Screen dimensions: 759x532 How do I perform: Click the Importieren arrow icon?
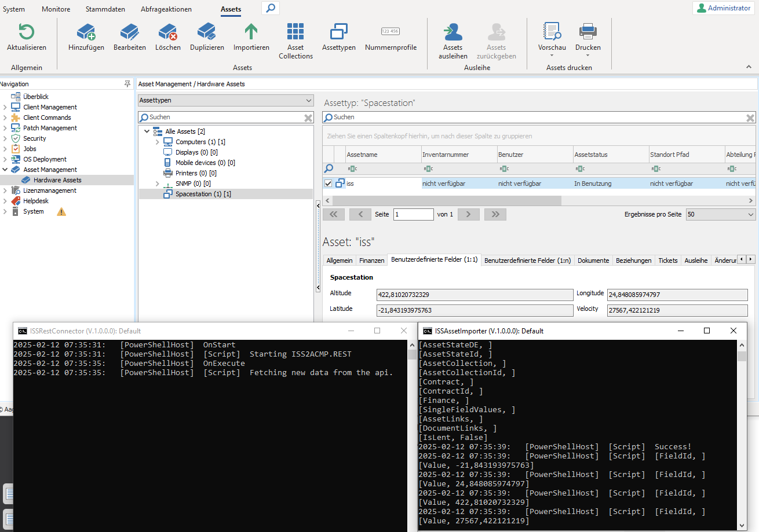(251, 32)
